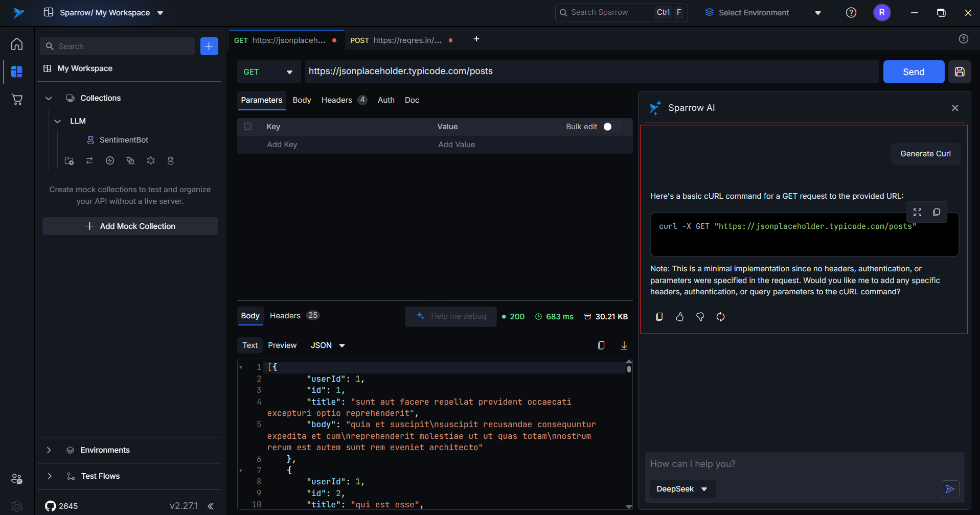Click Add Mock Collection

[x=130, y=226]
